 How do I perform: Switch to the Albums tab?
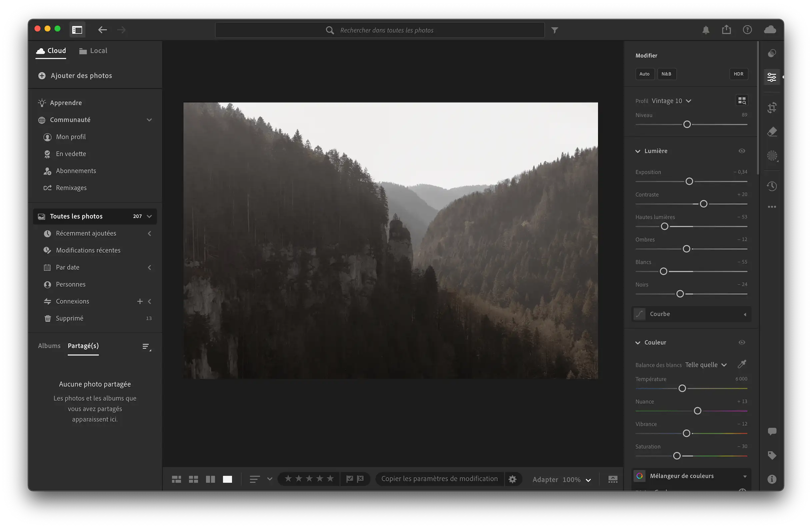[49, 346]
